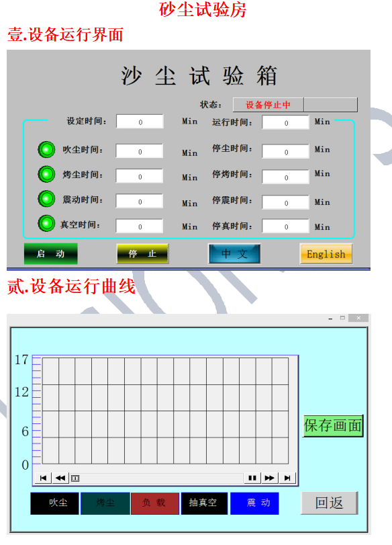Image resolution: width=392 pixels, height=545 pixels.
Task: Select the blue 震动 curve legend
Action: point(254,503)
